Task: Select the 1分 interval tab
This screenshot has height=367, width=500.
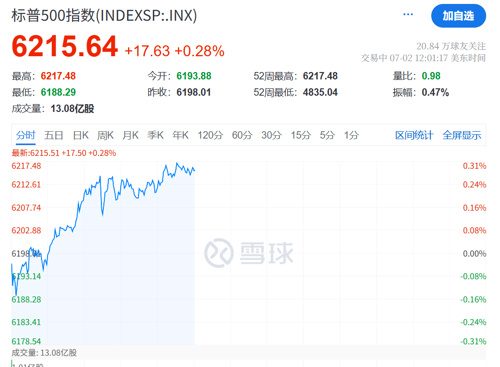Action: tap(351, 135)
